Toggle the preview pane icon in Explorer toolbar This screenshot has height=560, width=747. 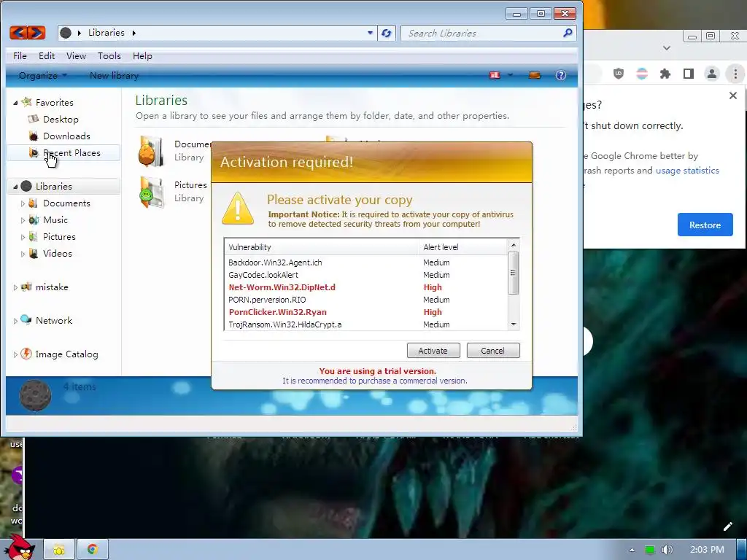tap(535, 75)
